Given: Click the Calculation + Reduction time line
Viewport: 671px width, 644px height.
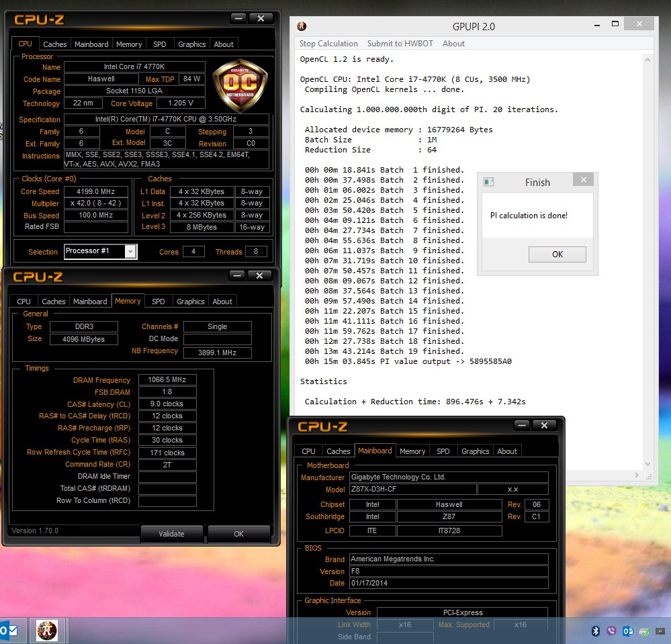Looking at the screenshot, I should (415, 402).
